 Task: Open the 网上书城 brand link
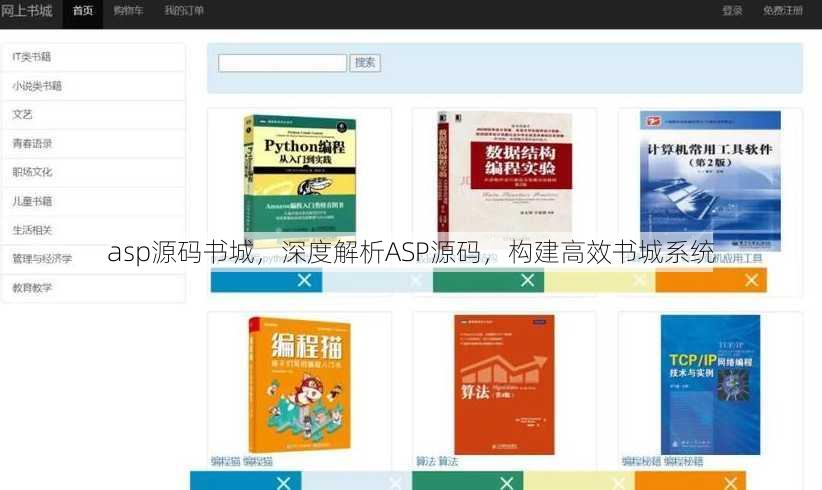(26, 10)
